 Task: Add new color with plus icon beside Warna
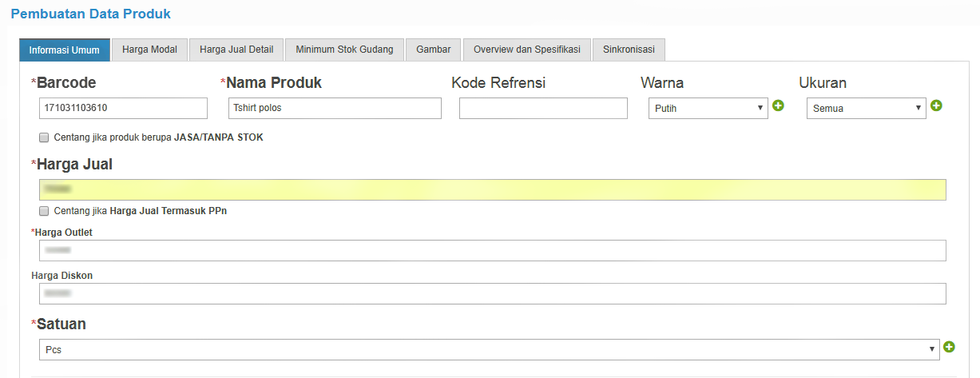click(778, 105)
